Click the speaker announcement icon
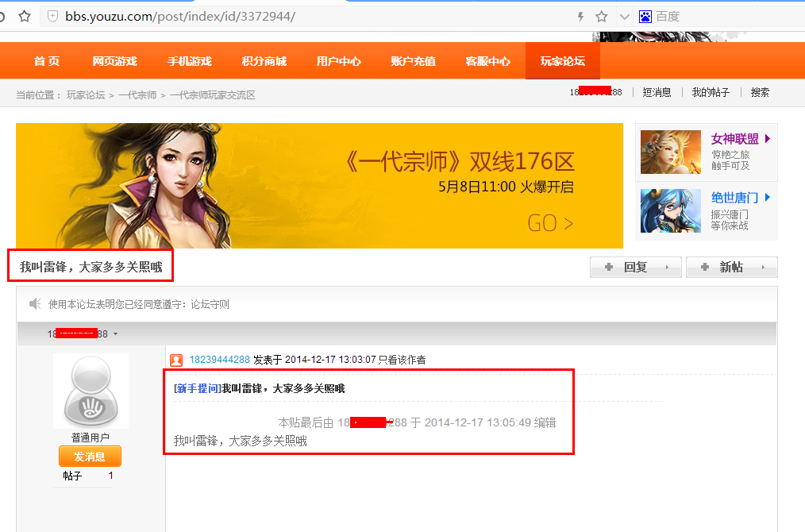This screenshot has height=532, width=805. (x=35, y=304)
